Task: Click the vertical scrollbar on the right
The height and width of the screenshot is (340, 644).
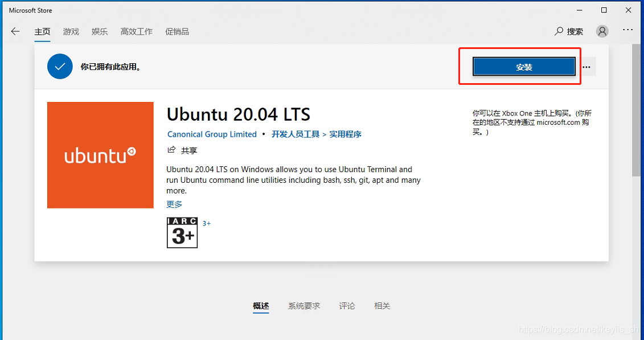Action: pos(636,111)
